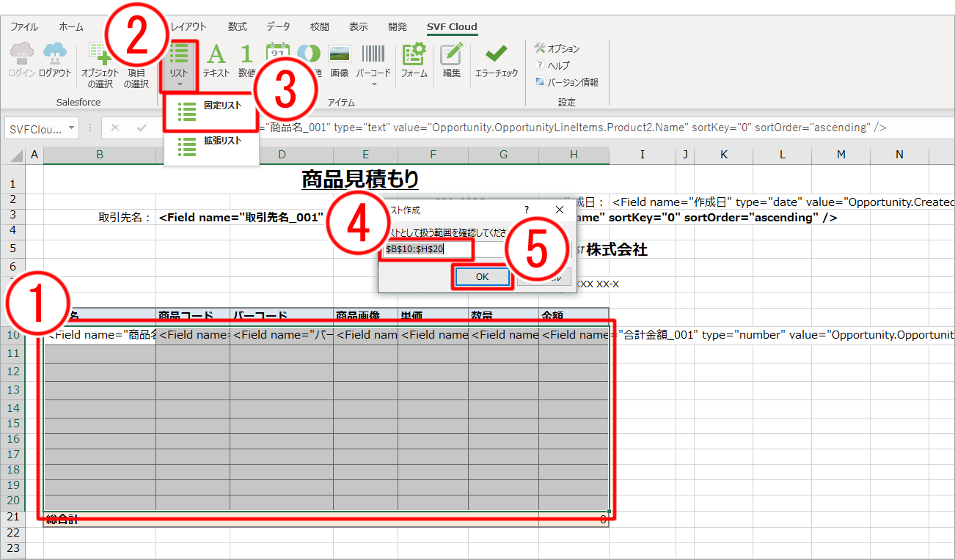Select column B header
Image resolution: width=955 pixels, height=560 pixels.
point(100,155)
